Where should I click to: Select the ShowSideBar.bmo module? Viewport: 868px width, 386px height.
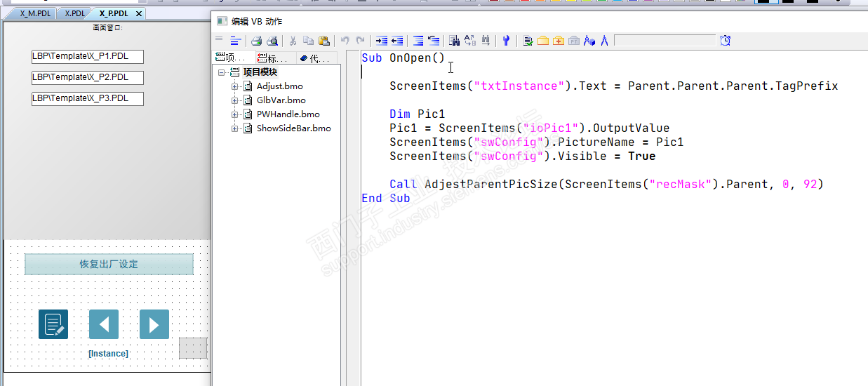tap(294, 128)
